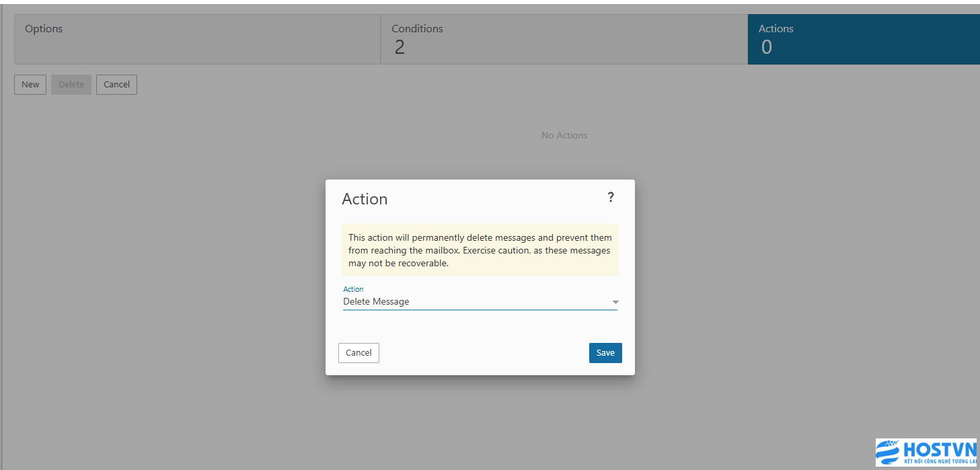Click the Action dialog title
Image resolution: width=980 pixels, height=470 pixels.
365,199
